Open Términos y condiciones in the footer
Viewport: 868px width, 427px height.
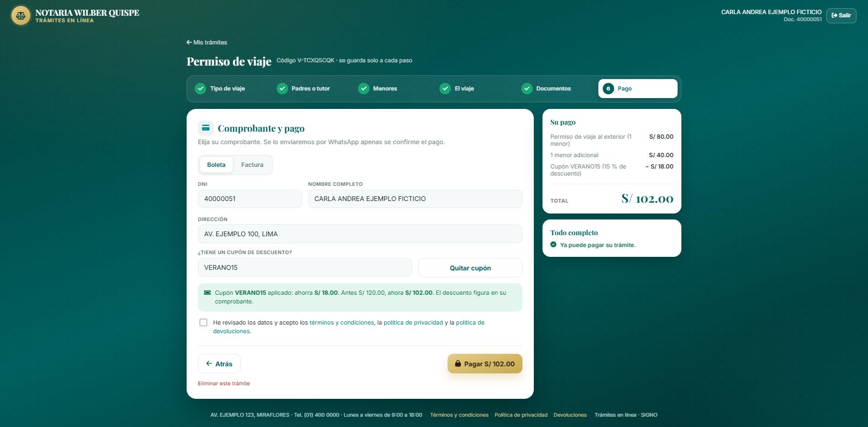pos(459,415)
